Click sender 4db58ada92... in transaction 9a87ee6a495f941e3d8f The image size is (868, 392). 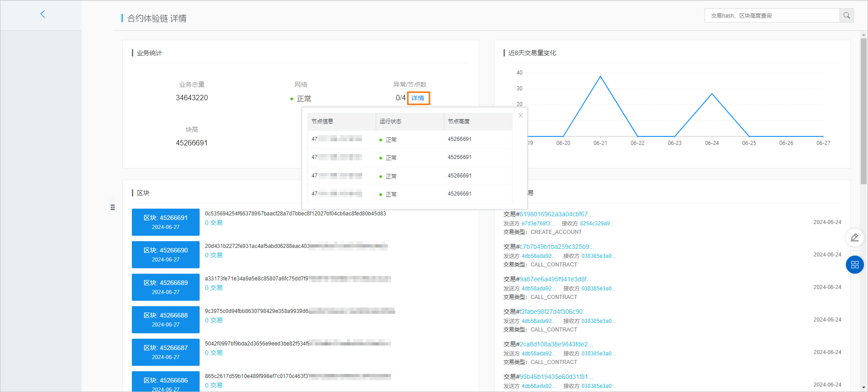coord(539,289)
